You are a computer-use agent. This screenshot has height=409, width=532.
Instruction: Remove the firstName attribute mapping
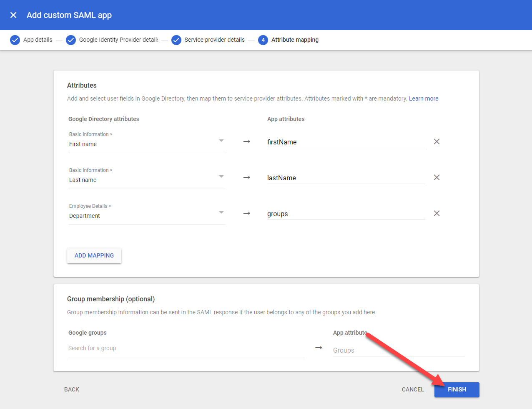pos(437,141)
